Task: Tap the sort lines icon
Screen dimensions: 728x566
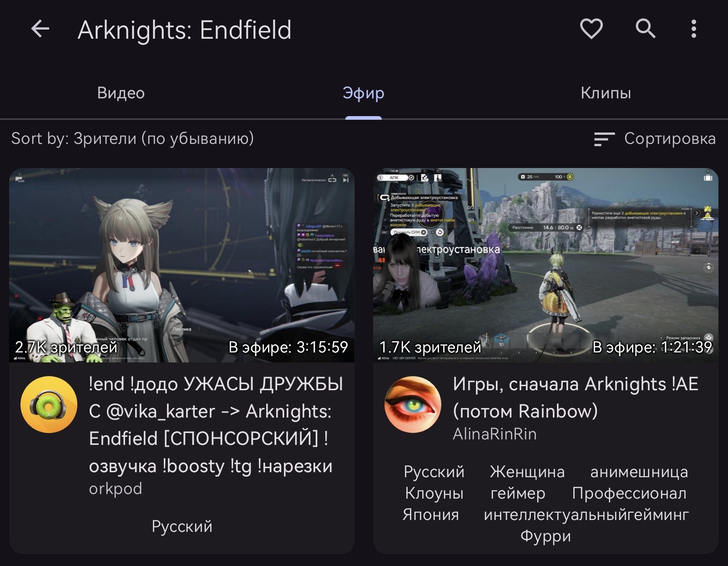Action: [x=604, y=139]
